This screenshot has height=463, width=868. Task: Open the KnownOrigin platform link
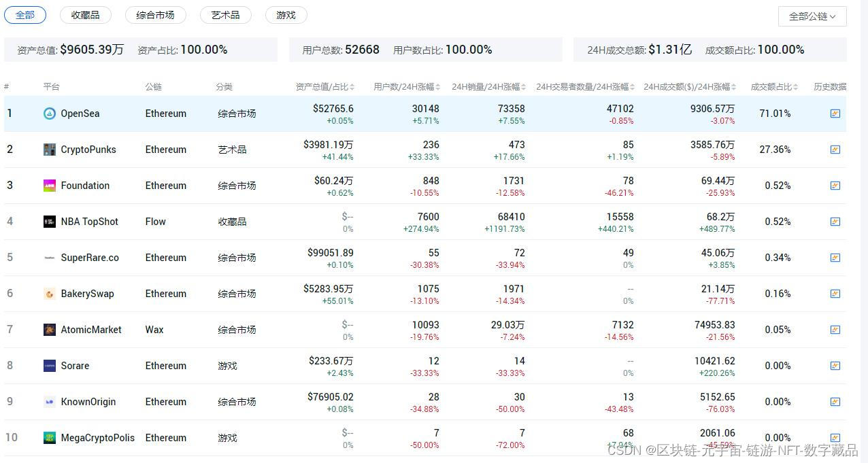tap(88, 402)
